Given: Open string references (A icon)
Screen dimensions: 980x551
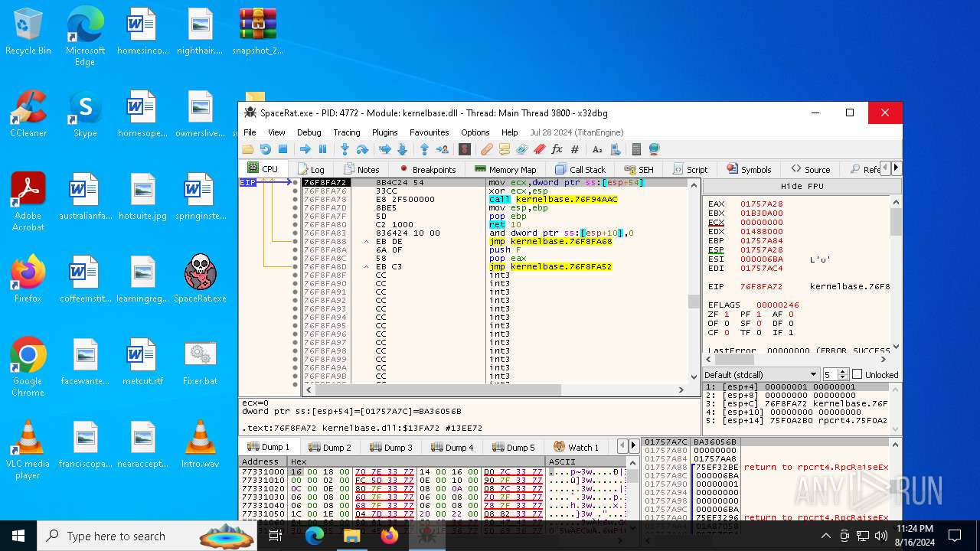Looking at the screenshot, I should (x=596, y=149).
